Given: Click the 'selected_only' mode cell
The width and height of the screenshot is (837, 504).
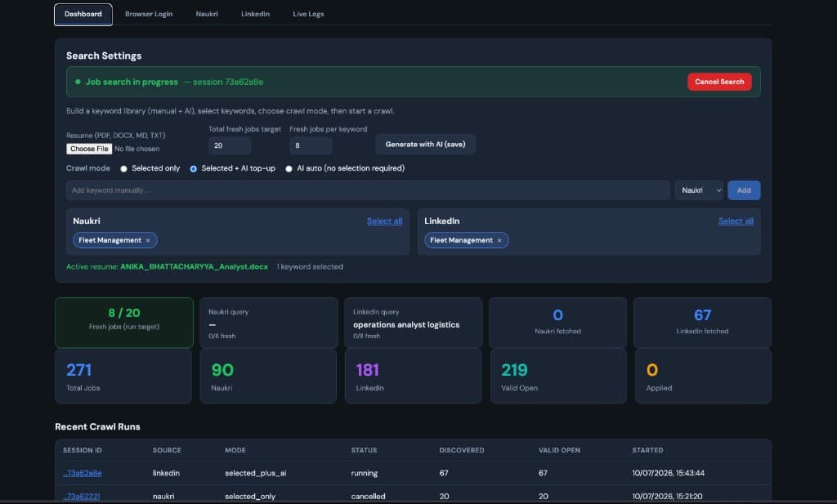Looking at the screenshot, I should 250,496.
